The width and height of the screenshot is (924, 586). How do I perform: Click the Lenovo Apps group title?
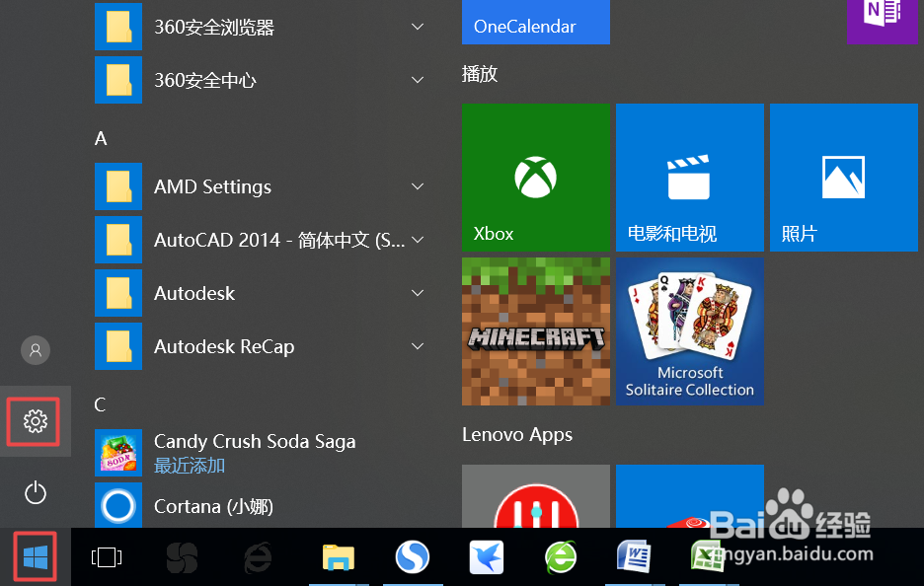tap(517, 435)
